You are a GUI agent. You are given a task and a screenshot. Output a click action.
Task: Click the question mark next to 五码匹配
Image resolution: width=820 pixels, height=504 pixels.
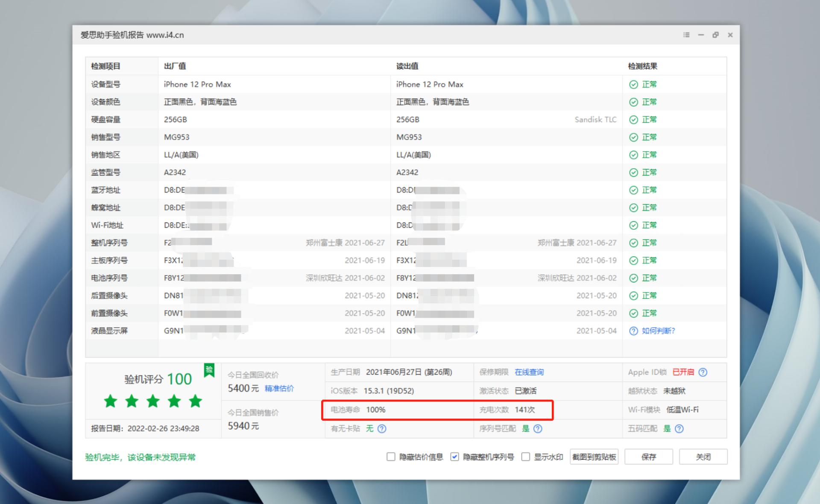click(680, 428)
